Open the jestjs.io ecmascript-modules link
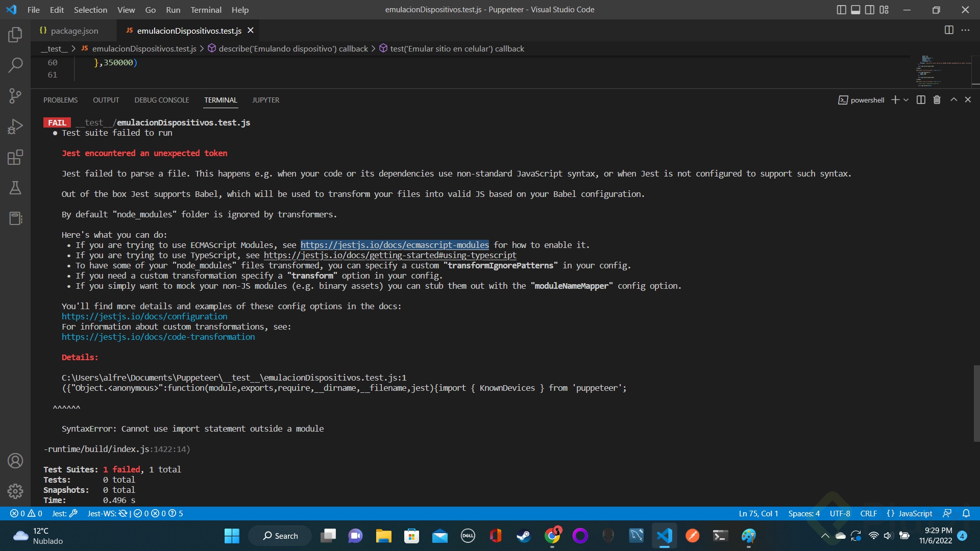 [394, 245]
